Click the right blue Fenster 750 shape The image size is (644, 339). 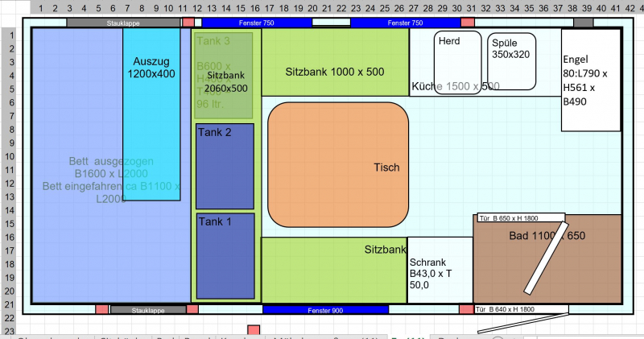(x=406, y=23)
